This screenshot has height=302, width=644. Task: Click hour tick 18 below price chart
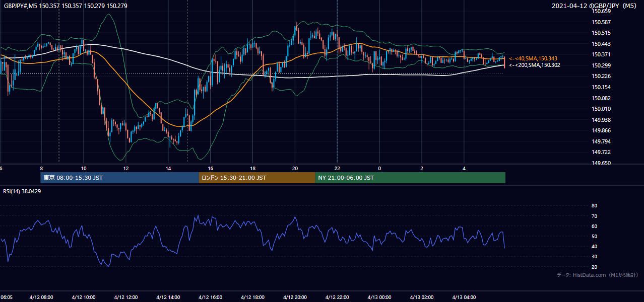253,168
